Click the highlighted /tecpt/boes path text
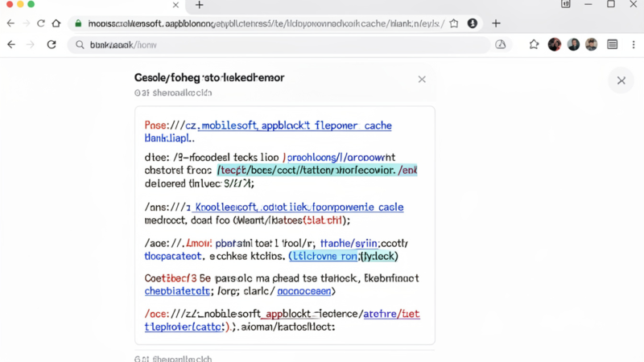644x362 pixels. [317, 170]
